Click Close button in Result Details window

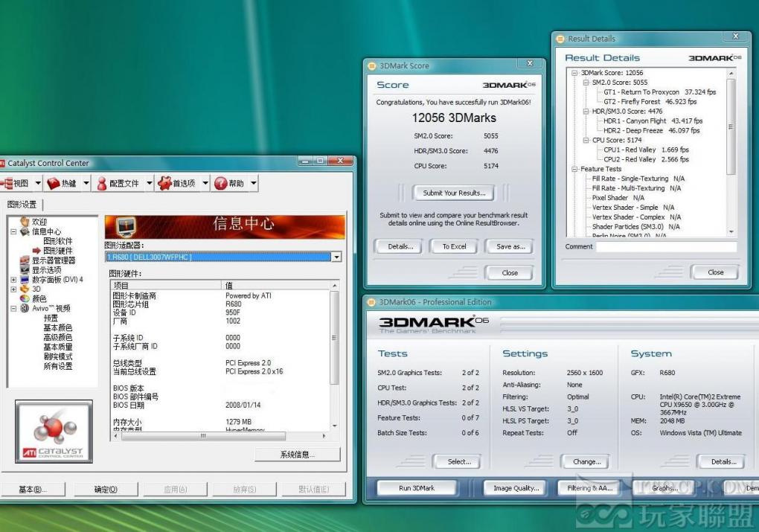tap(715, 272)
